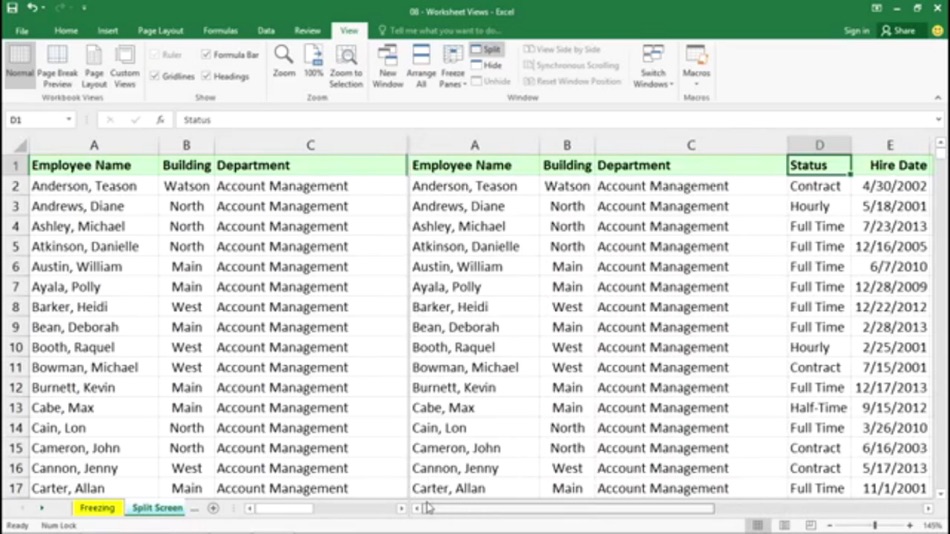Adjust the zoom slider in status bar
This screenshot has height=534, width=950.
coord(874,526)
